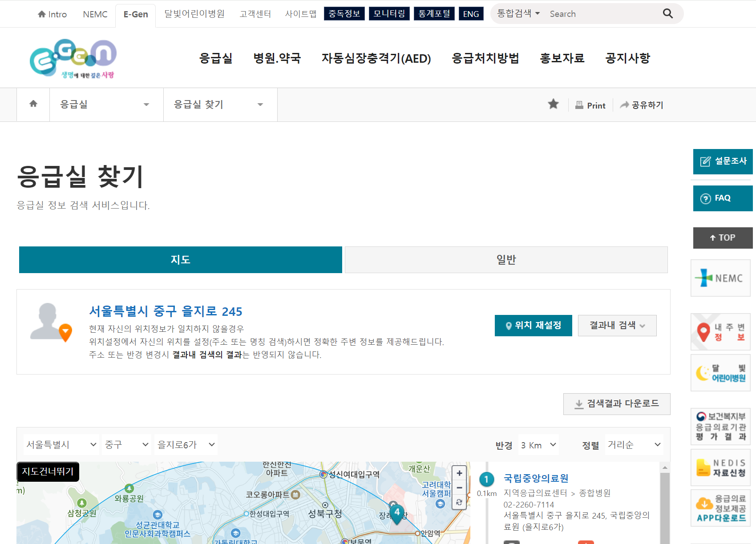Click the Intro home link
756x544 pixels.
[53, 14]
